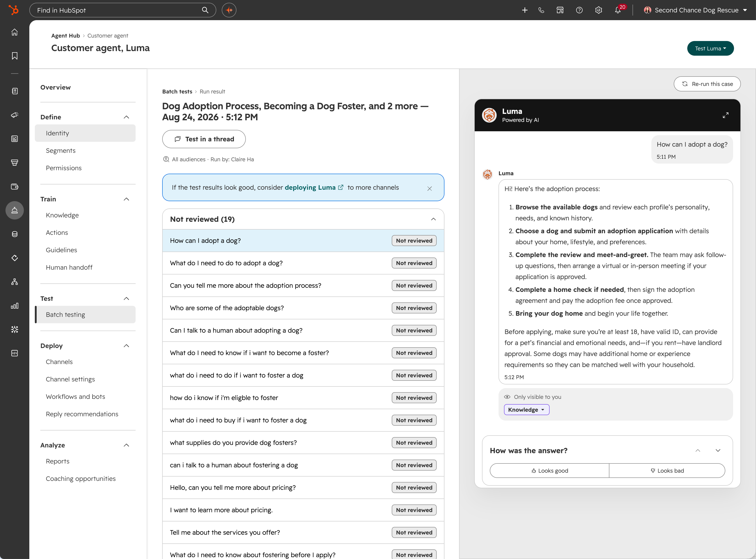Open the Reporting bar chart icon in the sidebar

point(15,306)
